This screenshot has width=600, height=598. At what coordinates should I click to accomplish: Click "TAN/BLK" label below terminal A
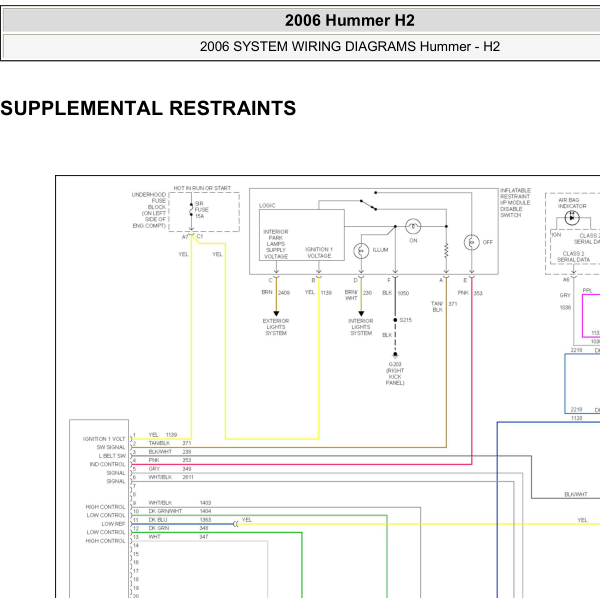(437, 306)
